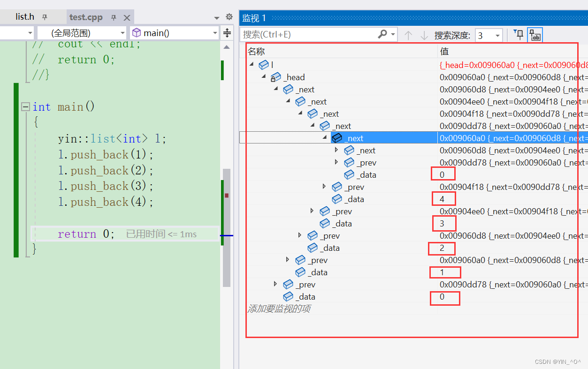Collapse the _next node valued 0x0090dd78
The image size is (588, 369).
[313, 126]
